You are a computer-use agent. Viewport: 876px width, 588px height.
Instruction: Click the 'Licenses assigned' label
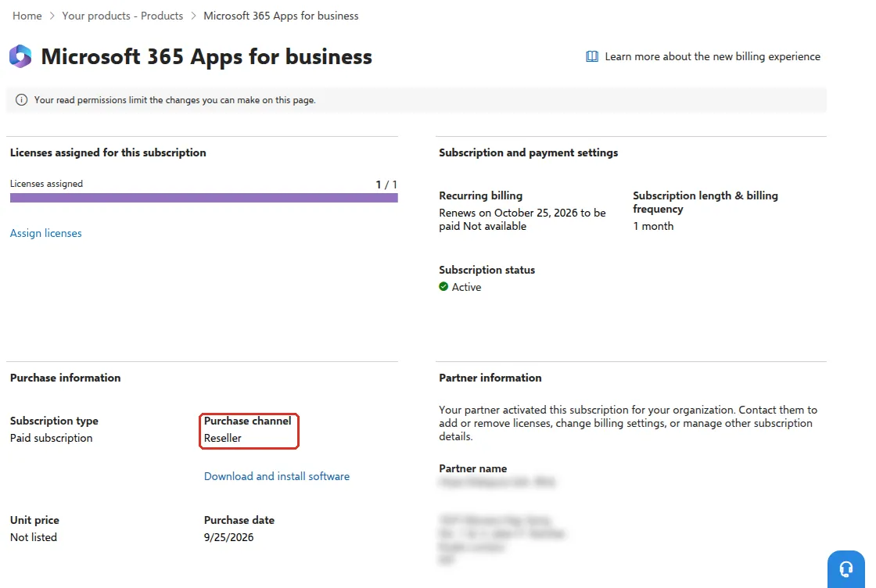point(46,184)
